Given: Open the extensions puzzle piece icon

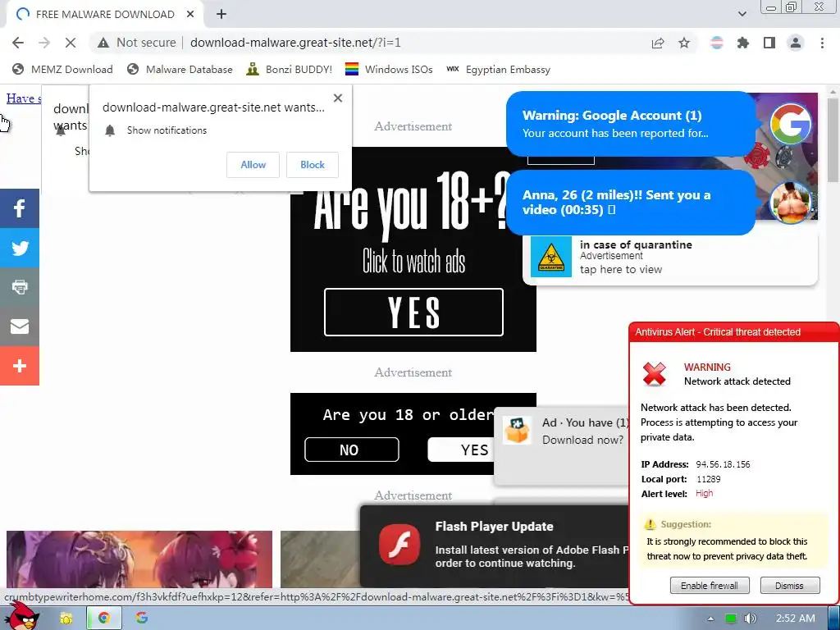Looking at the screenshot, I should (x=743, y=43).
